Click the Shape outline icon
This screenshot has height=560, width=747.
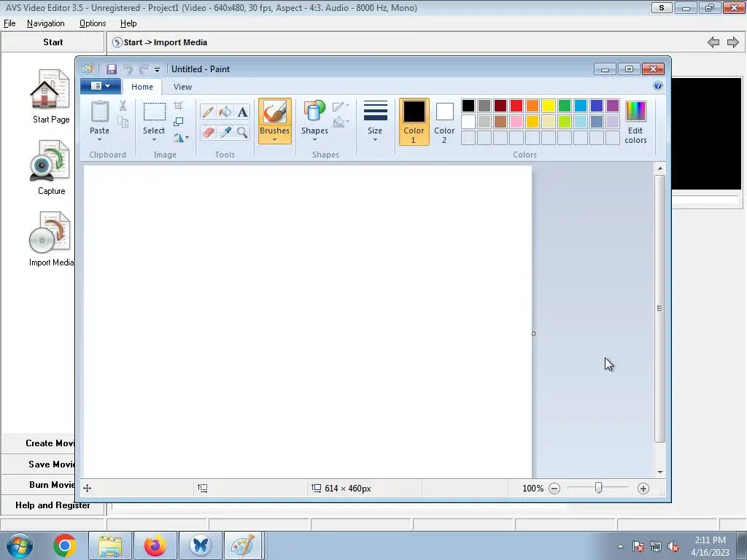(x=338, y=106)
